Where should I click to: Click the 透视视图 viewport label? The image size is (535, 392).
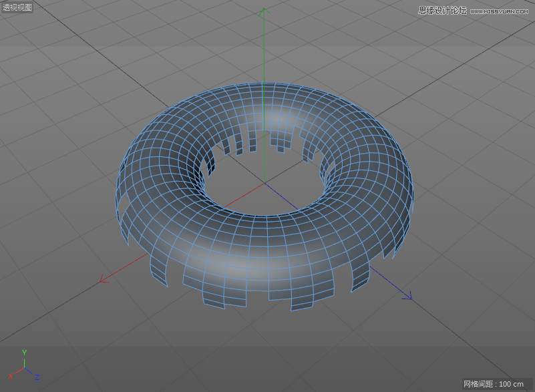(17, 7)
